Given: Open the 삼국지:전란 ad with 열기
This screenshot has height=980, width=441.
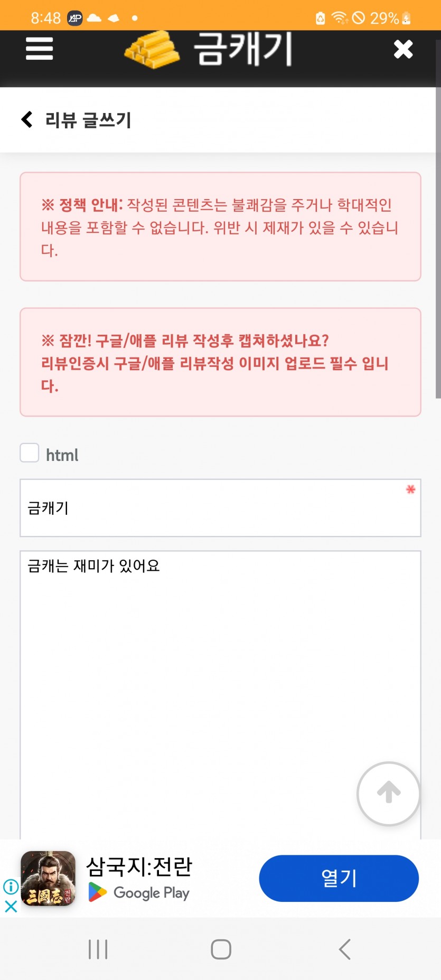Looking at the screenshot, I should click(339, 878).
